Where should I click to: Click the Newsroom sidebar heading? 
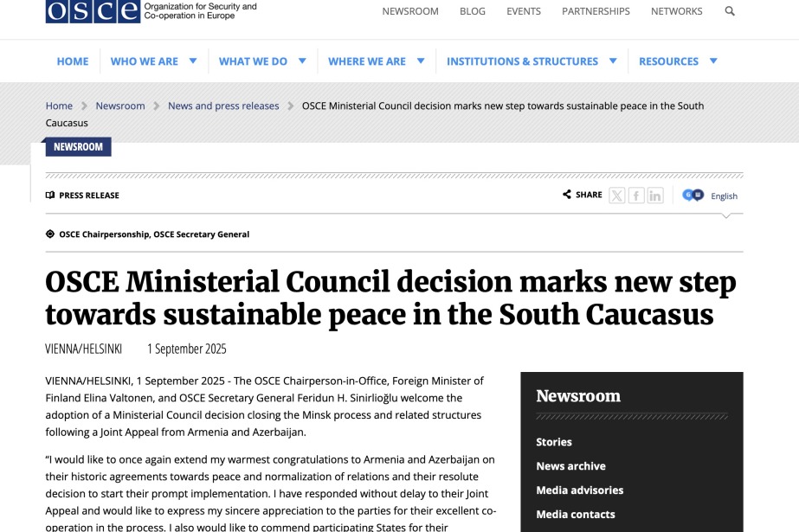pyautogui.click(x=578, y=395)
